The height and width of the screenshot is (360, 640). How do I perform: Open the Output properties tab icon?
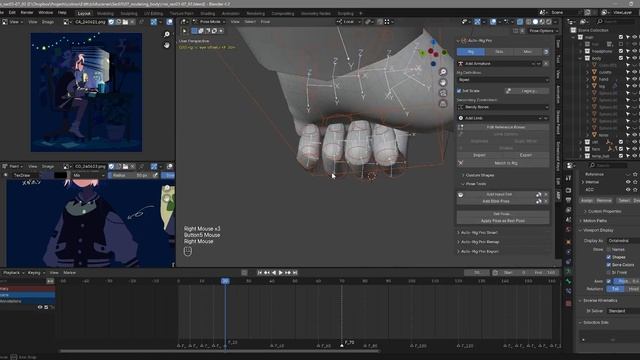pos(569,200)
